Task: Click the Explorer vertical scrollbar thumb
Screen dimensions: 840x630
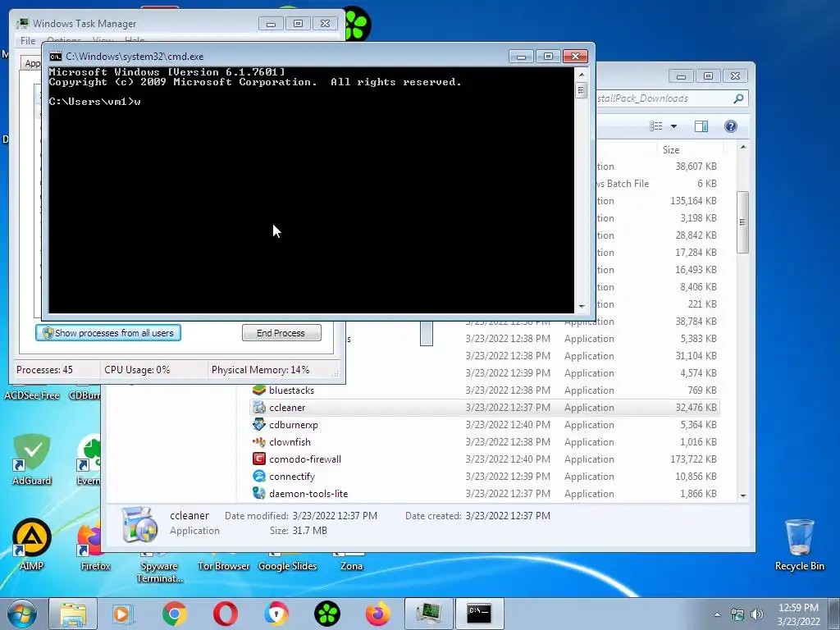Action: click(742, 221)
